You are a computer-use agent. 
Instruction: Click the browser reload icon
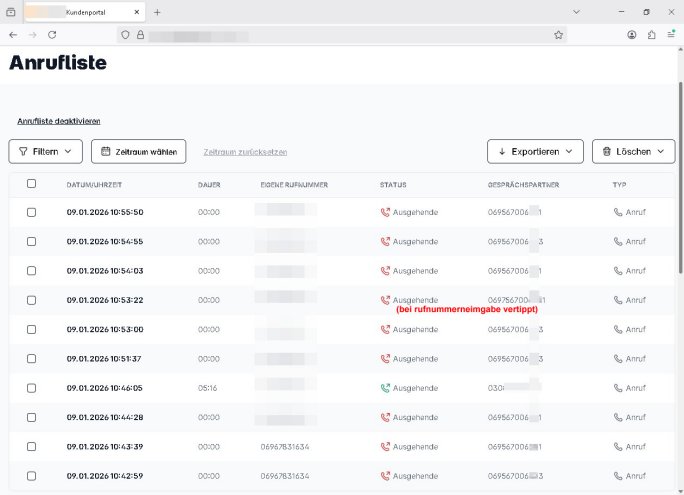52,34
